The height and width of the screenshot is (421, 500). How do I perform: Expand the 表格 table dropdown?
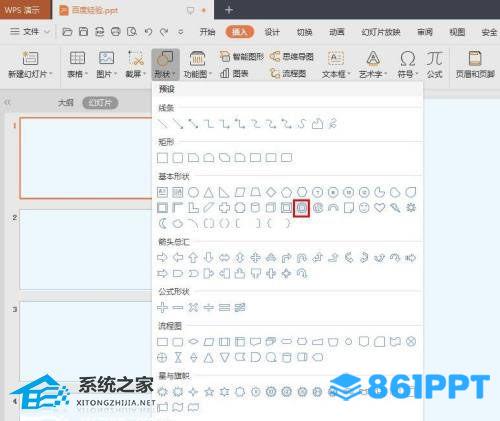pyautogui.click(x=77, y=65)
